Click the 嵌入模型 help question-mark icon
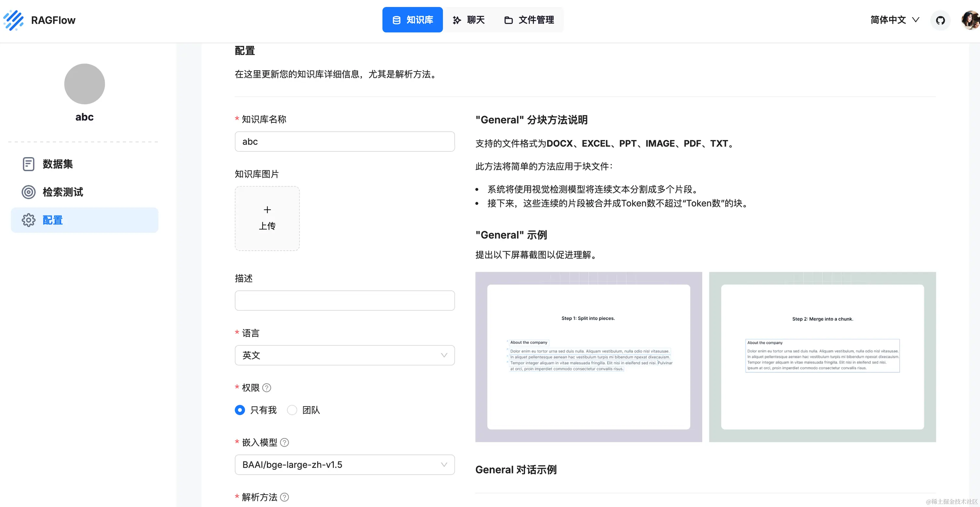980x507 pixels. tap(284, 442)
